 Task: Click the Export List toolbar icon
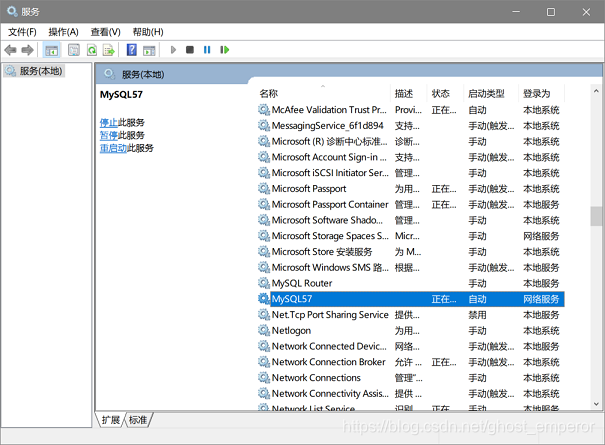point(109,50)
